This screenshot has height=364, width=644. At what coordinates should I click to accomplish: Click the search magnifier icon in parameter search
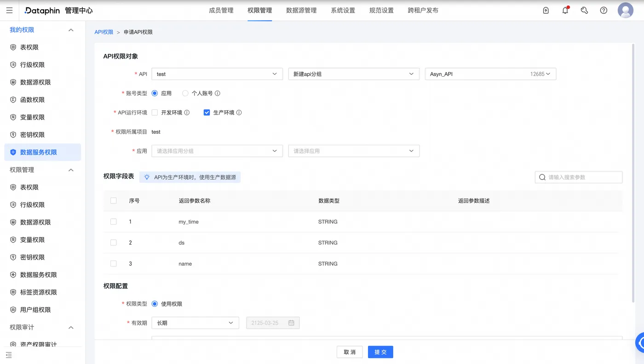click(x=542, y=177)
